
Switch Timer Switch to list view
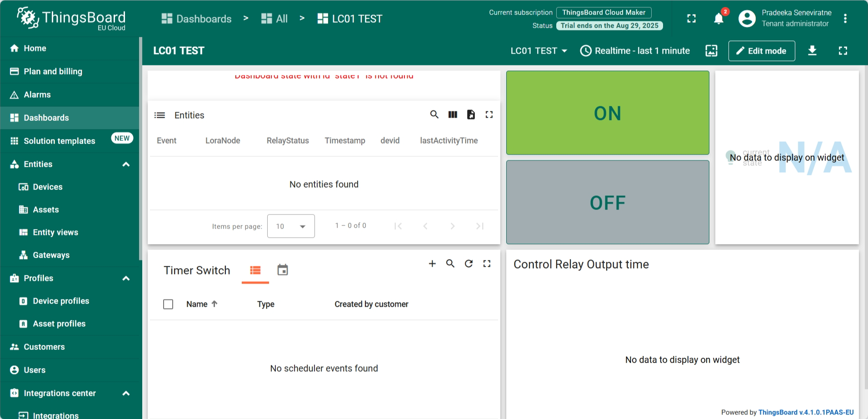click(x=255, y=270)
